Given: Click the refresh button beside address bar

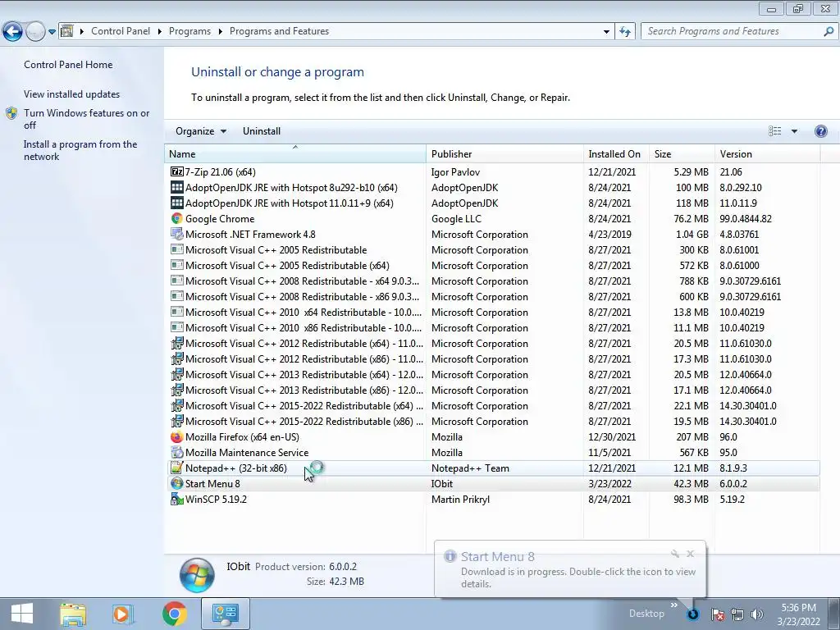Looking at the screenshot, I should click(624, 32).
